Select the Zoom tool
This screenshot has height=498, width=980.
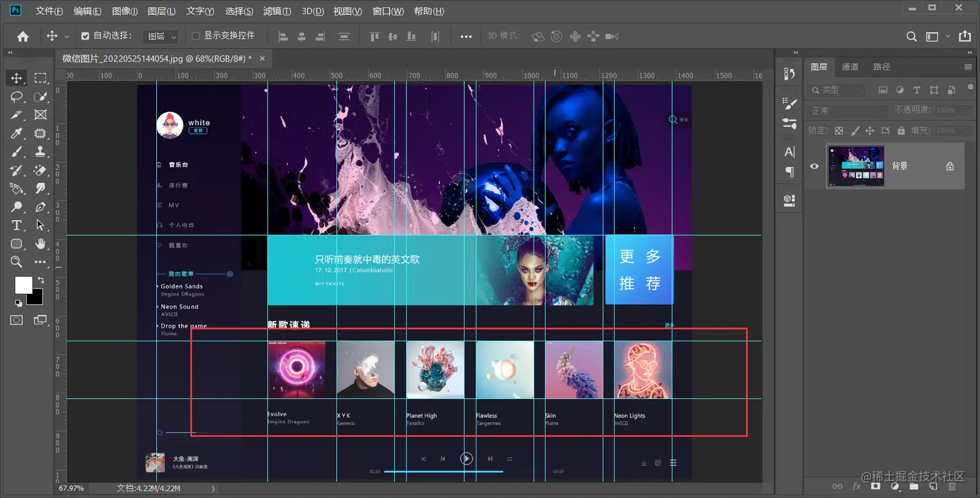17,262
